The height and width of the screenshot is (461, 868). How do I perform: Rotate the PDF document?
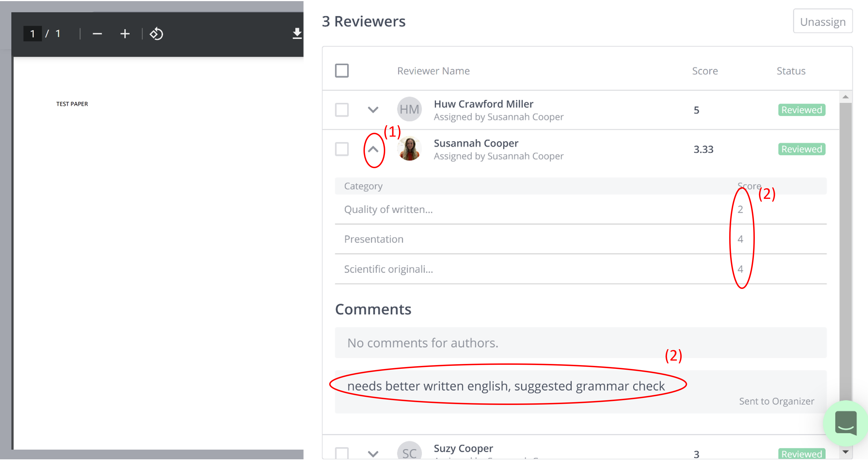click(x=156, y=34)
